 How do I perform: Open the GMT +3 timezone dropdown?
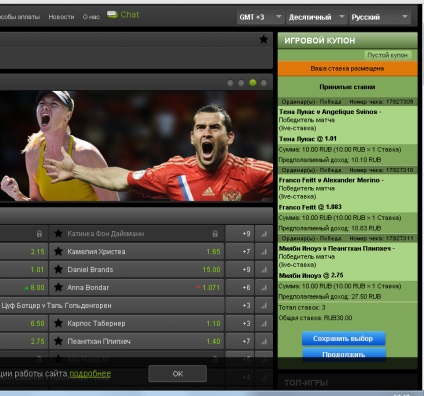(x=260, y=17)
